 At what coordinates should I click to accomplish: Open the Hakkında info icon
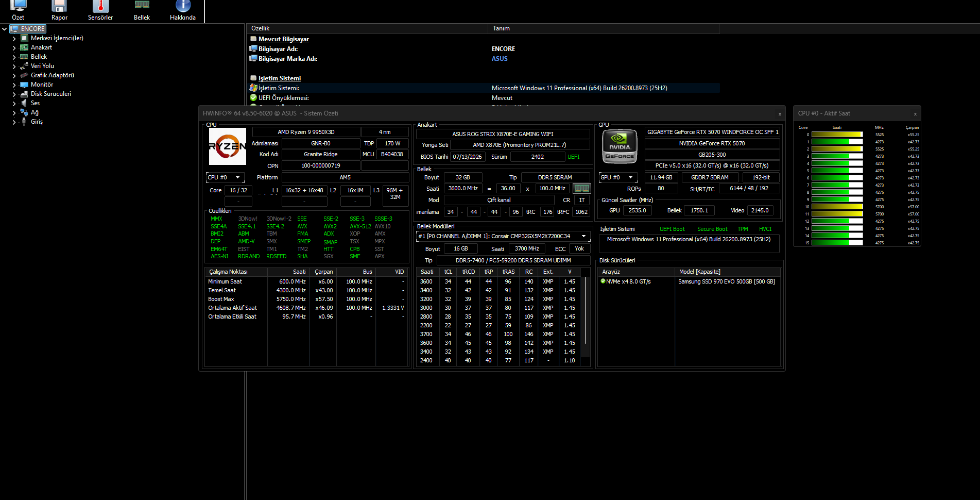pyautogui.click(x=183, y=6)
